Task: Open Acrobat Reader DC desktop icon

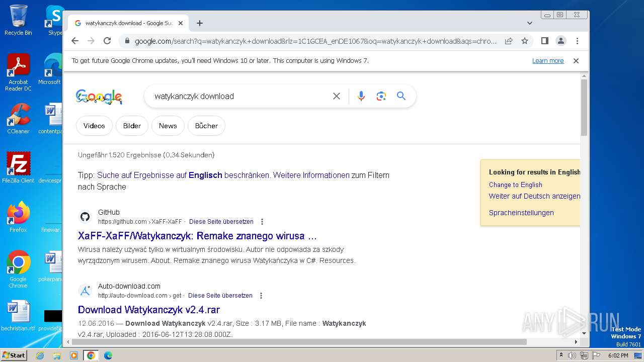Action: click(x=18, y=73)
